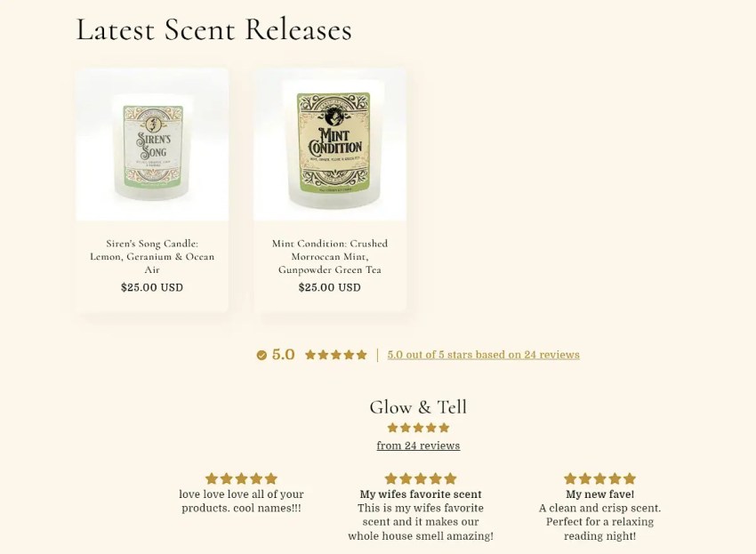756x554 pixels.
Task: Click the 'Glow & Tell' heading
Action: pos(418,407)
